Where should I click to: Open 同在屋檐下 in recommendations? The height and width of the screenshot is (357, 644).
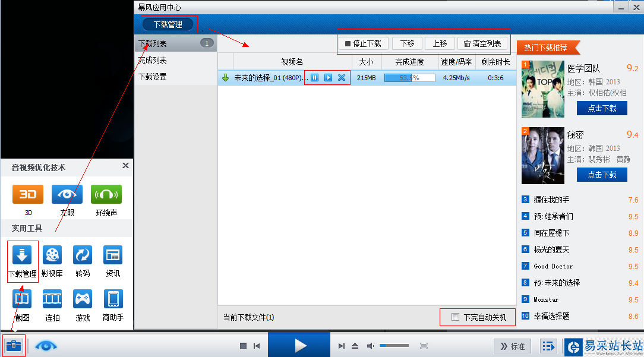(x=551, y=233)
